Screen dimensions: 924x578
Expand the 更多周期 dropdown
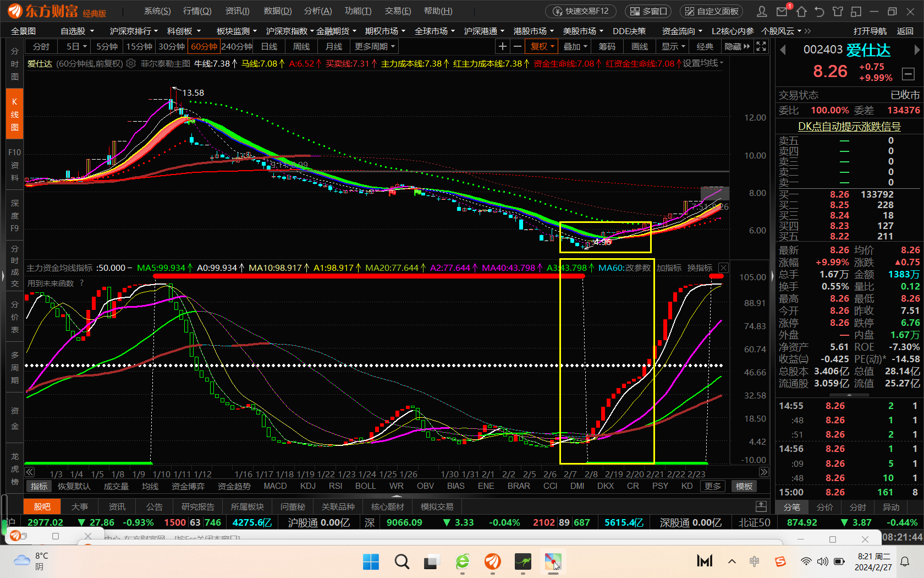click(x=375, y=47)
